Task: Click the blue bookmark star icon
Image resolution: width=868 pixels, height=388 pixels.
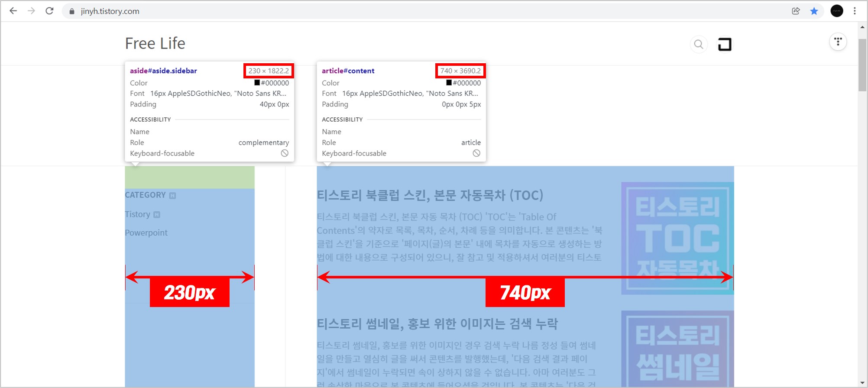Action: [814, 11]
